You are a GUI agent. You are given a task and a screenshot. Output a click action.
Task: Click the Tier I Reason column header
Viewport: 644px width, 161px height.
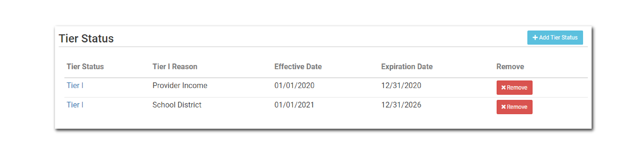tap(175, 66)
